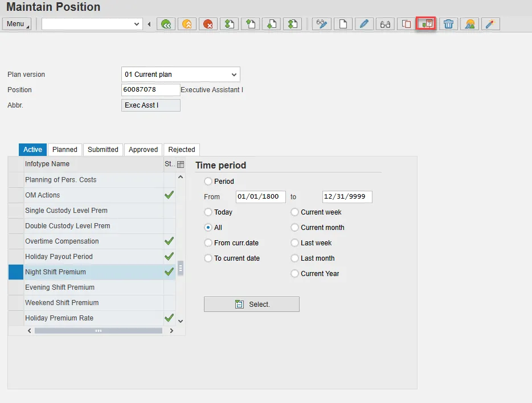Click the Copy infotype icon
This screenshot has height=403, width=532.
pos(406,24)
